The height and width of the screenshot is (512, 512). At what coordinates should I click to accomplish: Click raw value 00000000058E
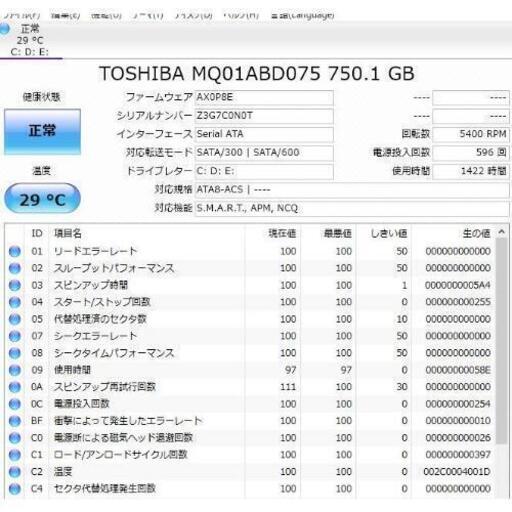(x=458, y=370)
